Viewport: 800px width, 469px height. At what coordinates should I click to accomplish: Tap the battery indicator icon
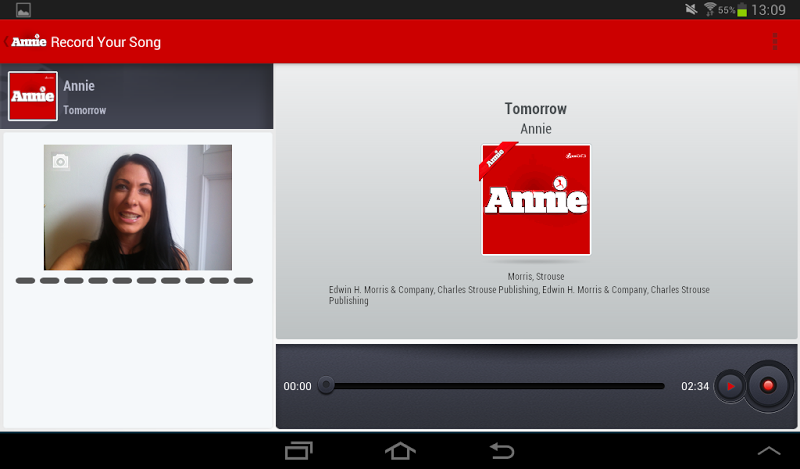[x=742, y=10]
